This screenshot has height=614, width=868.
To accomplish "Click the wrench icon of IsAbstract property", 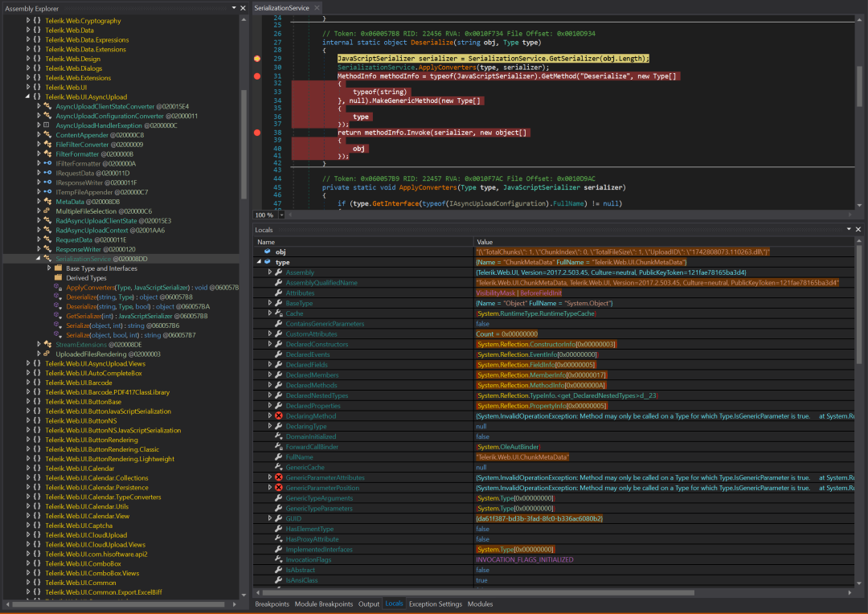I will coord(279,570).
